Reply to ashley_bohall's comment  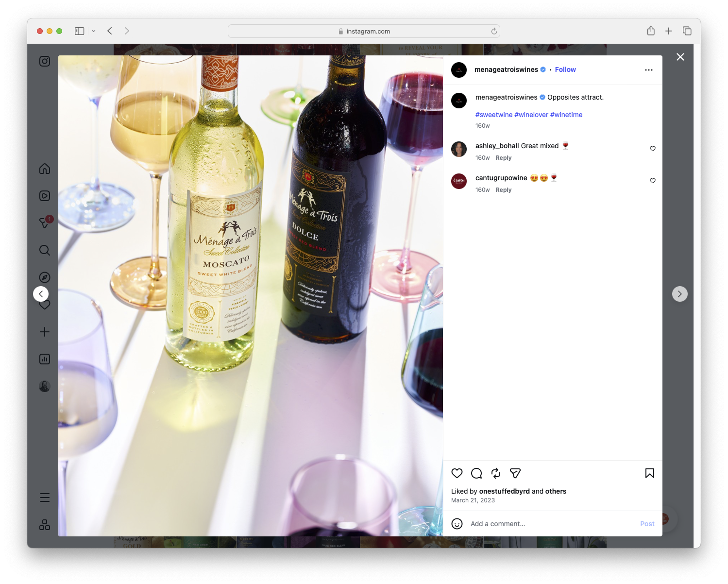(504, 158)
